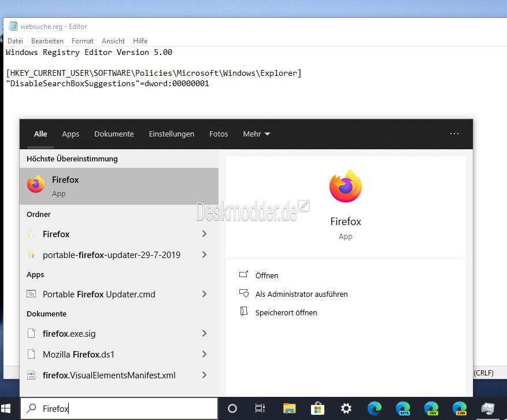Select 'portable-firefox-updater-29-7-2019' folder text
Screen dimensions: 507x420
click(112, 255)
